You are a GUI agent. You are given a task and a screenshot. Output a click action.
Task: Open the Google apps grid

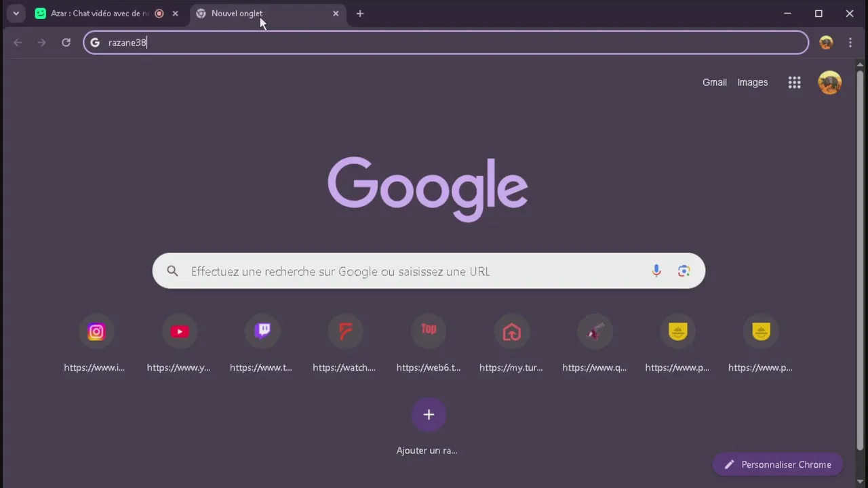tap(794, 83)
